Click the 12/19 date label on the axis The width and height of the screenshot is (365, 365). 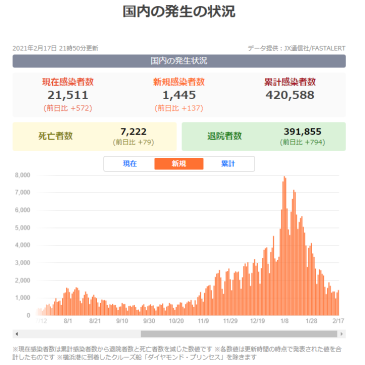257,321
